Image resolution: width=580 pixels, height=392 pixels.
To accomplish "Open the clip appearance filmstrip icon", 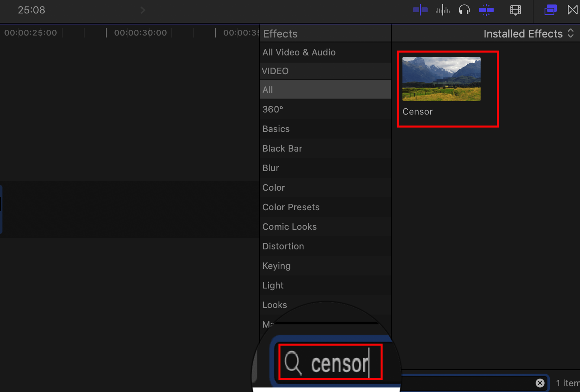I will (x=516, y=10).
